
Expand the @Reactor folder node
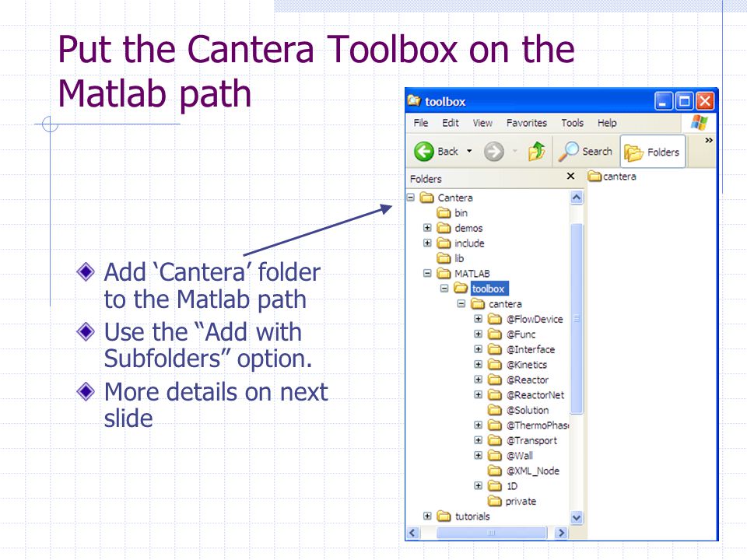478,380
